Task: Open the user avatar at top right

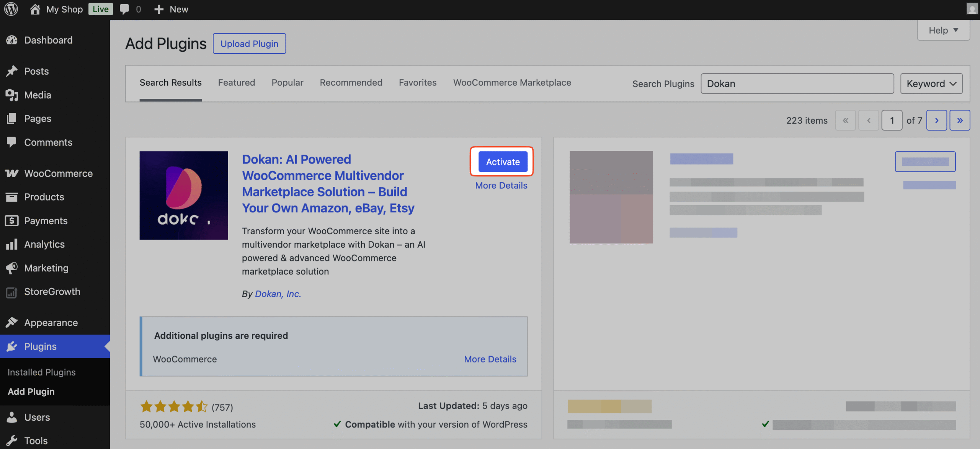Action: click(972, 9)
